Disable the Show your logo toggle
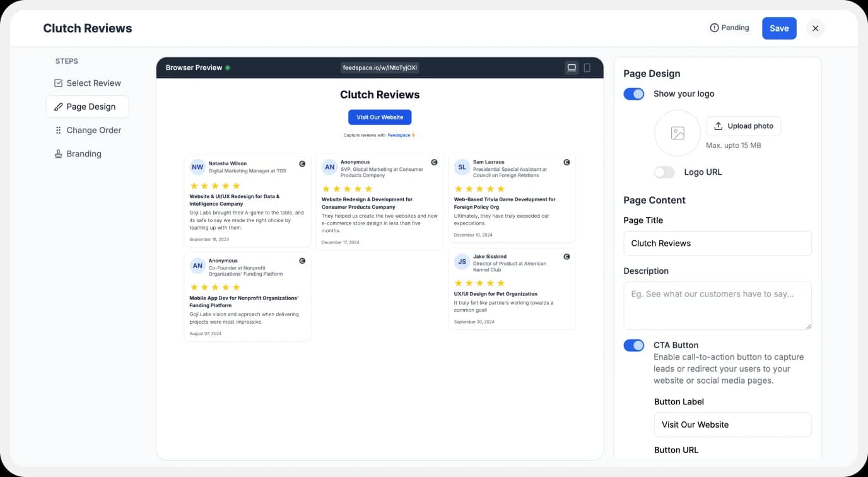 (634, 93)
